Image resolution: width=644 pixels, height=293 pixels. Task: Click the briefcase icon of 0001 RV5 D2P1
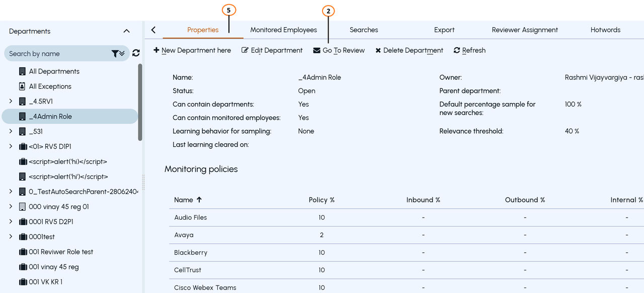(23, 222)
